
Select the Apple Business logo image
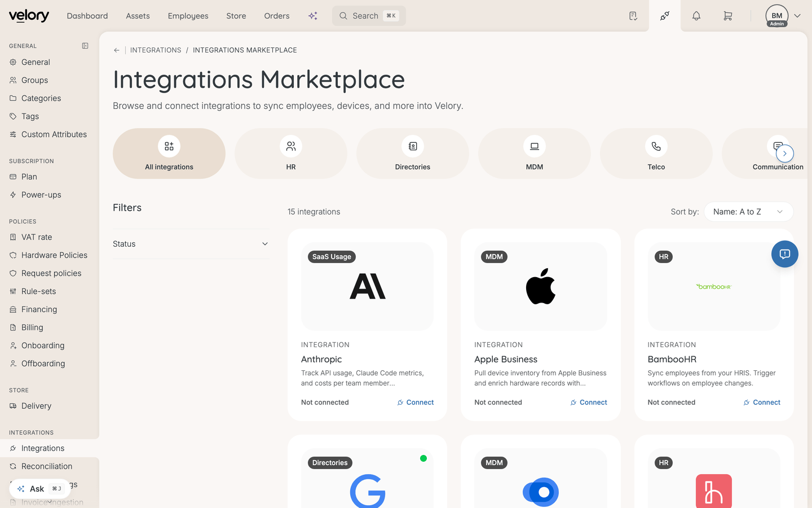tap(541, 286)
